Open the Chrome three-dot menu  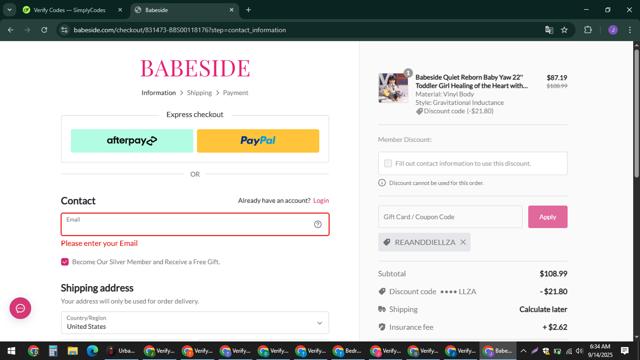pyautogui.click(x=630, y=30)
